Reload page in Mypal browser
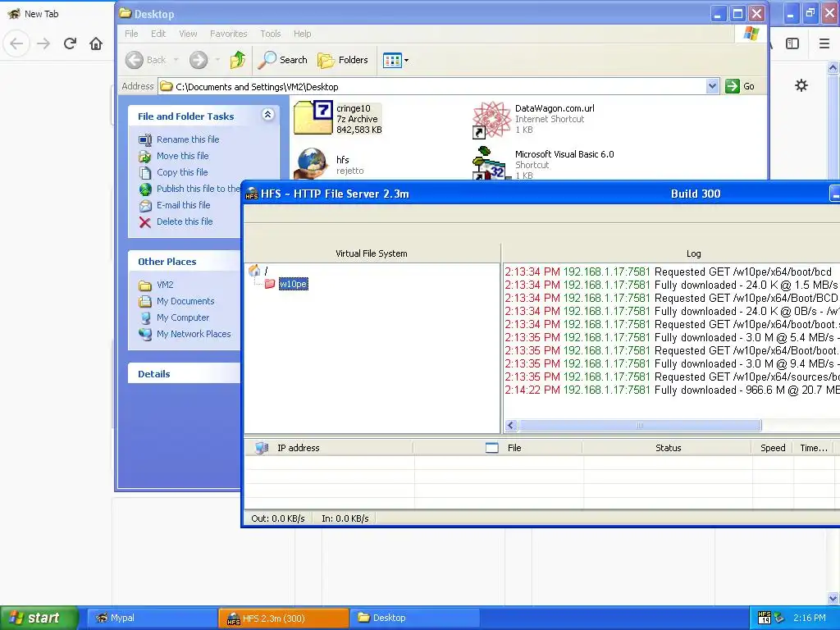The width and height of the screenshot is (840, 630). pyautogui.click(x=70, y=43)
